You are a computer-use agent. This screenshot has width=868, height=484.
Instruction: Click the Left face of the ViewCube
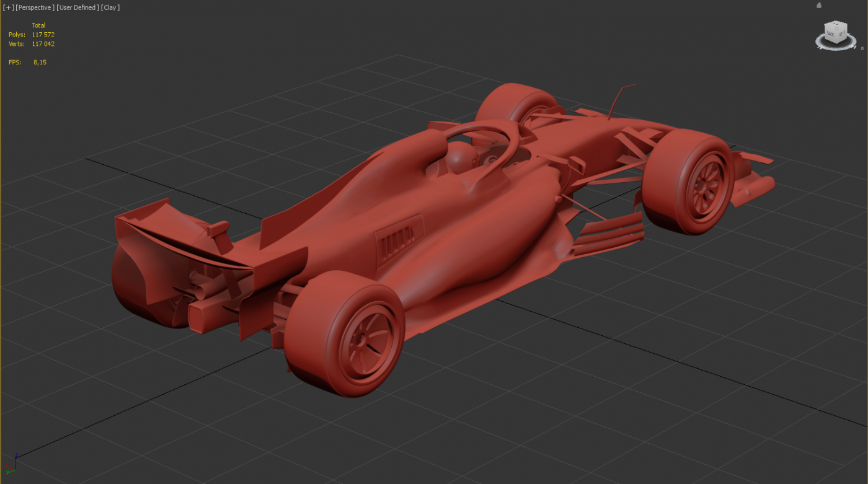tap(841, 35)
